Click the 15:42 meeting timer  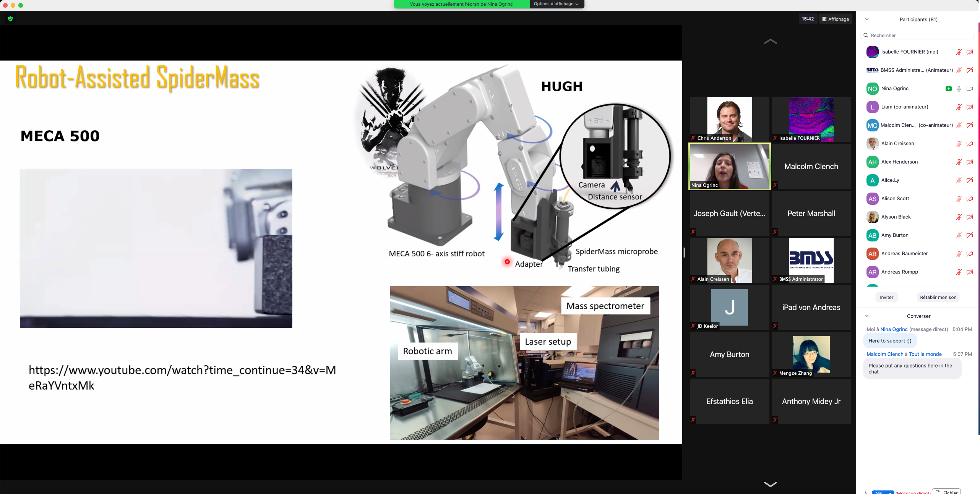pos(808,19)
